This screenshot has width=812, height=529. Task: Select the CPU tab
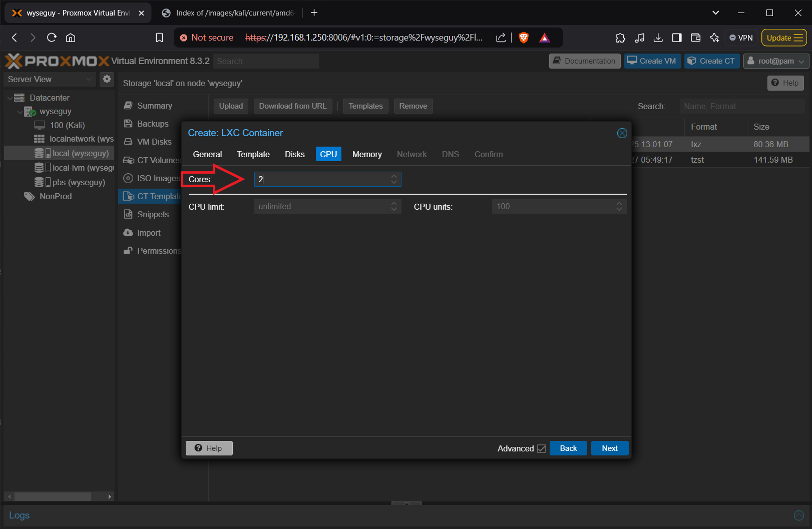click(328, 154)
